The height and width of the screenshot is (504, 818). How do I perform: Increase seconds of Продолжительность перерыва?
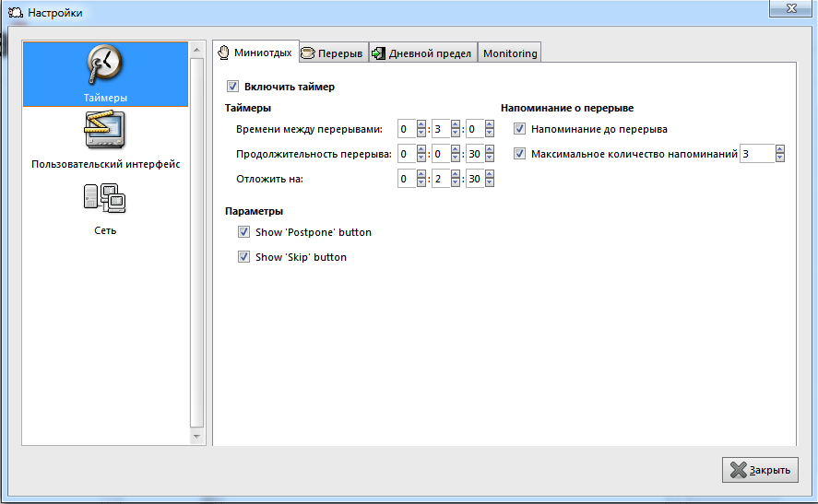tap(490, 149)
